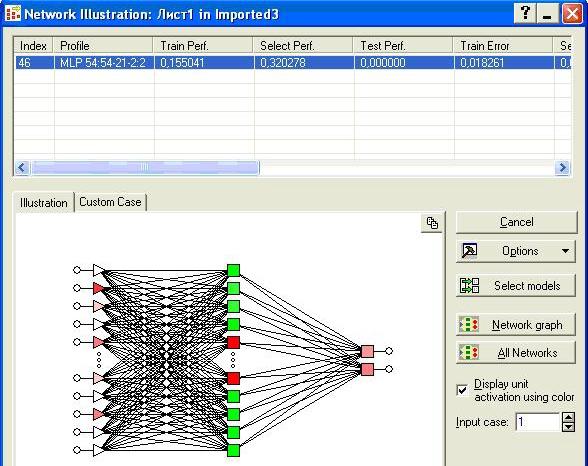The width and height of the screenshot is (588, 466).
Task: Click the All Networks icon
Action: pyautogui.click(x=469, y=352)
